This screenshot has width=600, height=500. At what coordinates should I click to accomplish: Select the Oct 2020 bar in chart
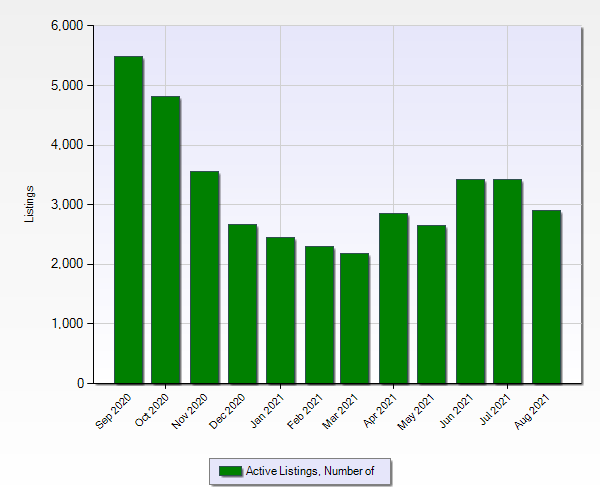coord(166,240)
